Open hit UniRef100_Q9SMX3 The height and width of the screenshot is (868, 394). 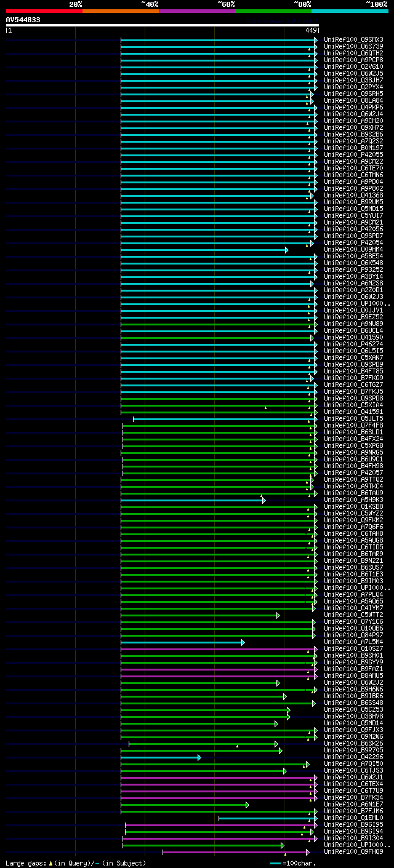[353, 39]
